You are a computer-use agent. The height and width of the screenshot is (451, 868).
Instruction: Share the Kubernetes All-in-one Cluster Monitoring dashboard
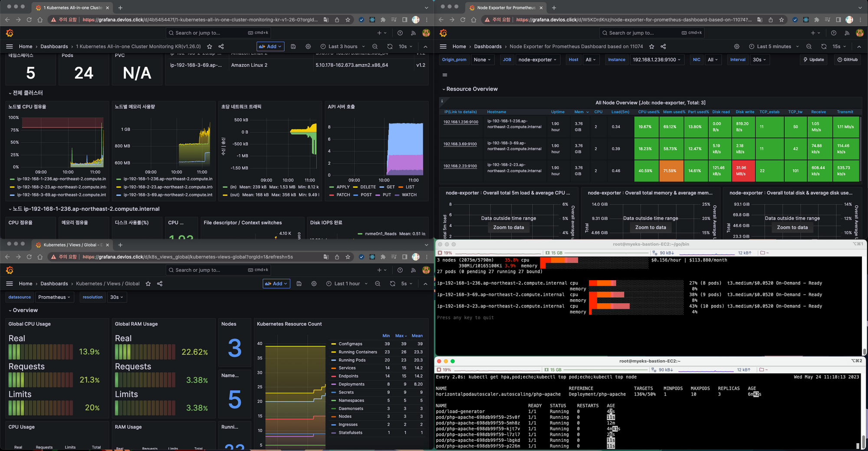(221, 46)
